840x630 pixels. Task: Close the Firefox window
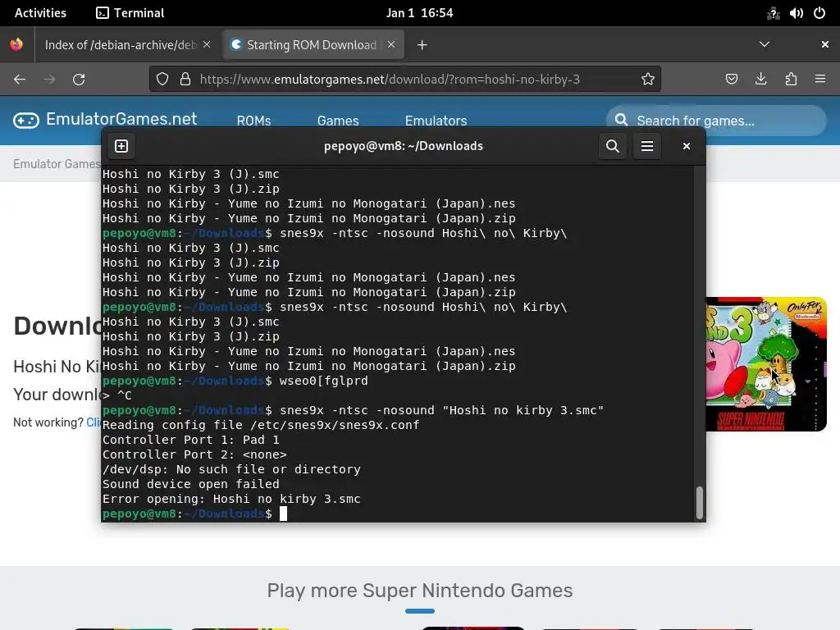click(x=825, y=44)
